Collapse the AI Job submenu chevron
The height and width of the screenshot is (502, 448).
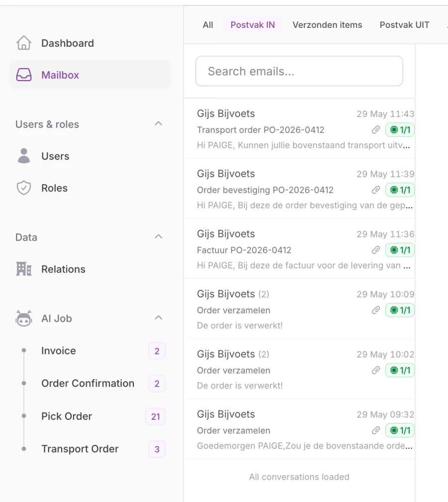click(x=158, y=318)
